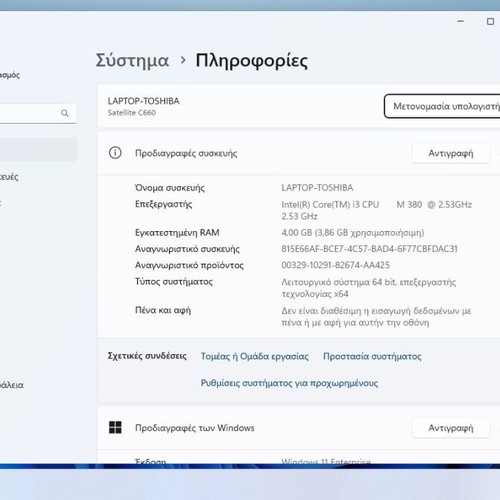Click Μετονομασία υπολογιστή button
This screenshot has width=500, height=500.
point(442,106)
